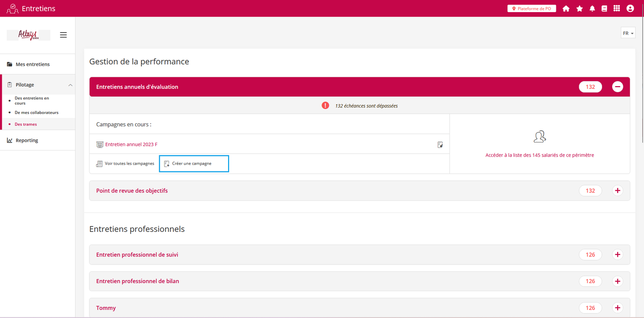
Task: Click the home icon in top bar
Action: click(566, 8)
